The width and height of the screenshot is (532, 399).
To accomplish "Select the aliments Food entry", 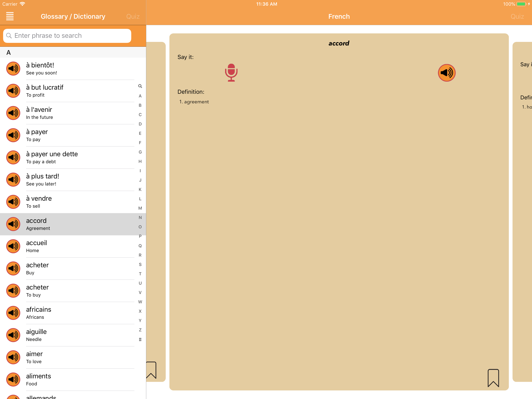I will (x=73, y=380).
